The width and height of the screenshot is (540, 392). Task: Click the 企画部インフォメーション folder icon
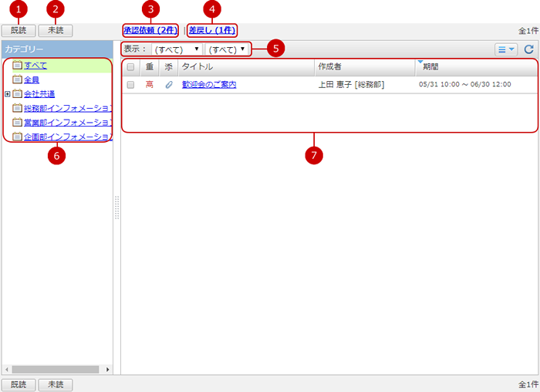[x=17, y=137]
